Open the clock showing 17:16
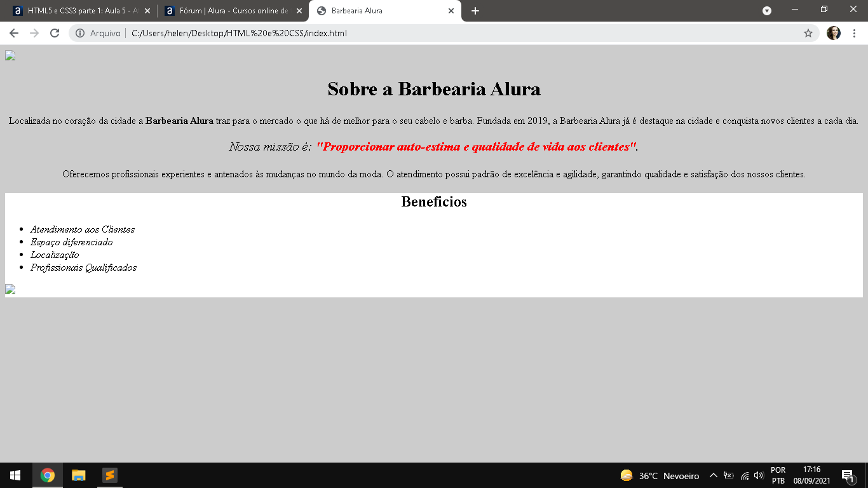Image resolution: width=868 pixels, height=488 pixels. 811,475
